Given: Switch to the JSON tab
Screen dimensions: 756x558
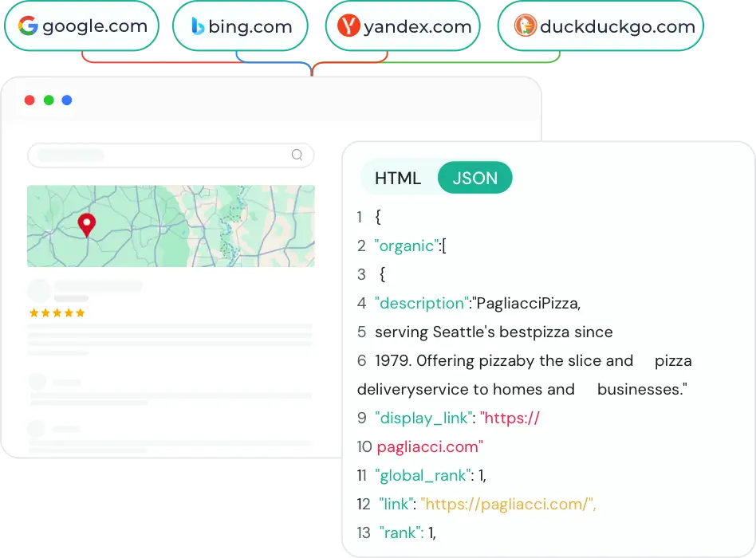Looking at the screenshot, I should click(x=474, y=178).
